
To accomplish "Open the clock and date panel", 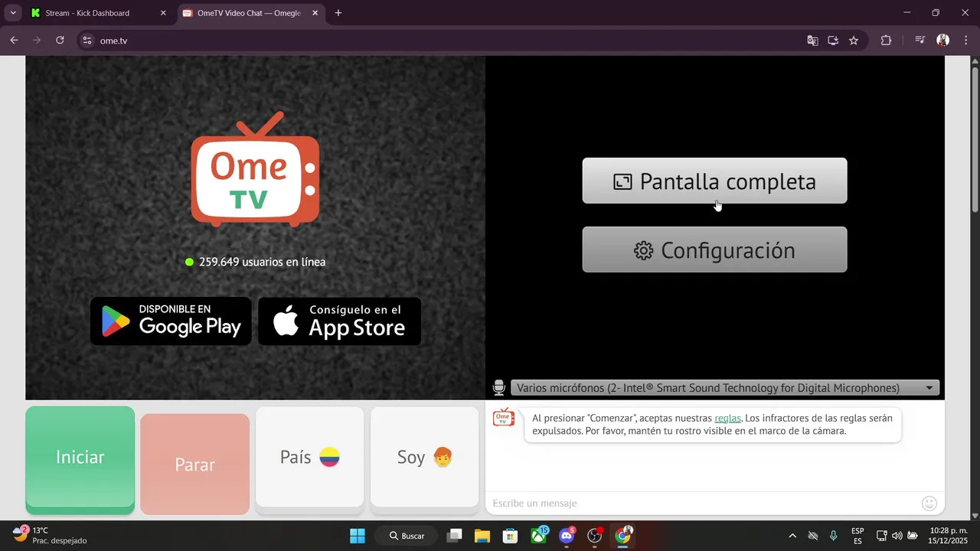I will (948, 536).
